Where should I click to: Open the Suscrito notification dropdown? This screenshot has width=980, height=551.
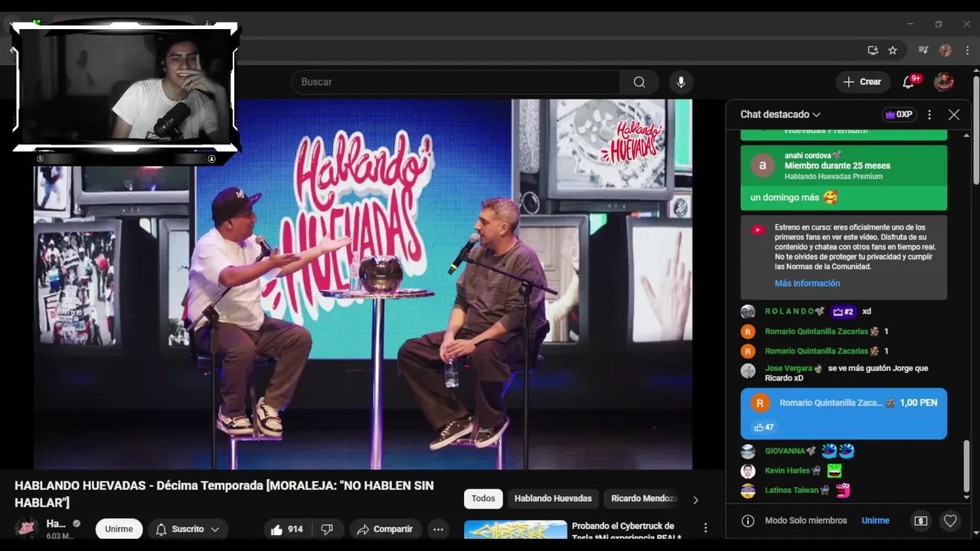[187, 529]
